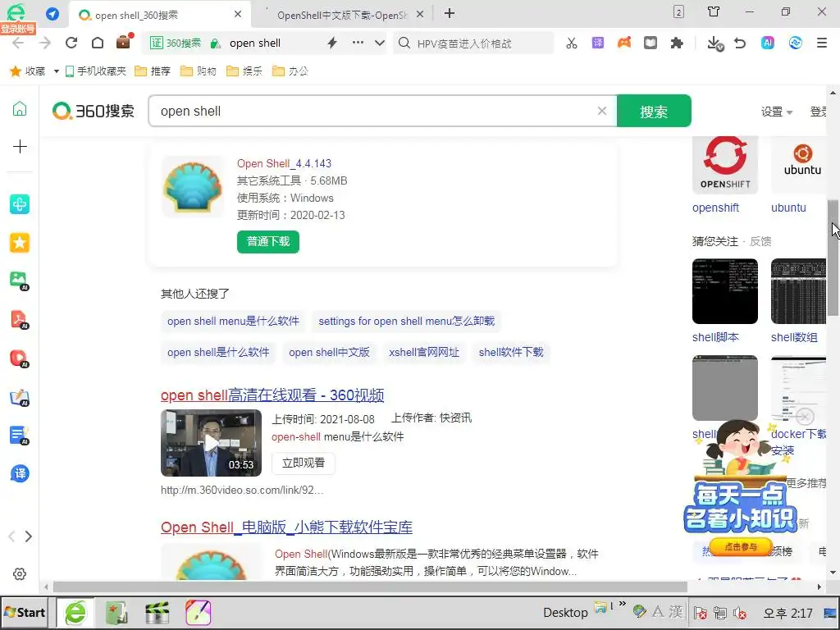Click the hot search box HPV疫苗进入价格战

point(474,43)
